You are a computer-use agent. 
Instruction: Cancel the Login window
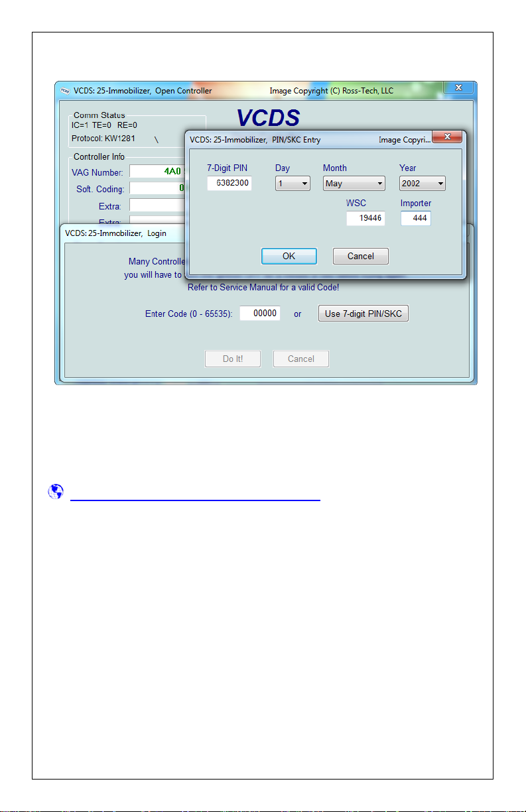click(301, 359)
